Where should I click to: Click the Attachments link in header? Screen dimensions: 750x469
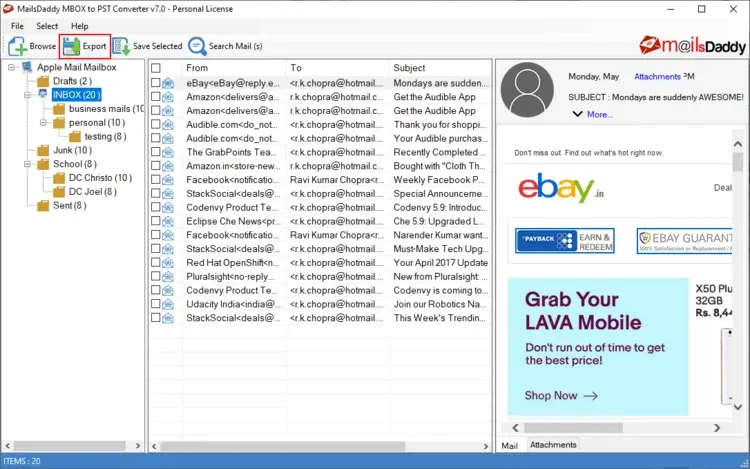coord(657,76)
